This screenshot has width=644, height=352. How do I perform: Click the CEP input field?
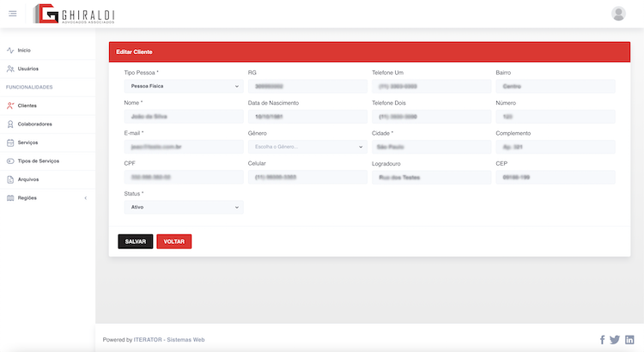pos(556,177)
